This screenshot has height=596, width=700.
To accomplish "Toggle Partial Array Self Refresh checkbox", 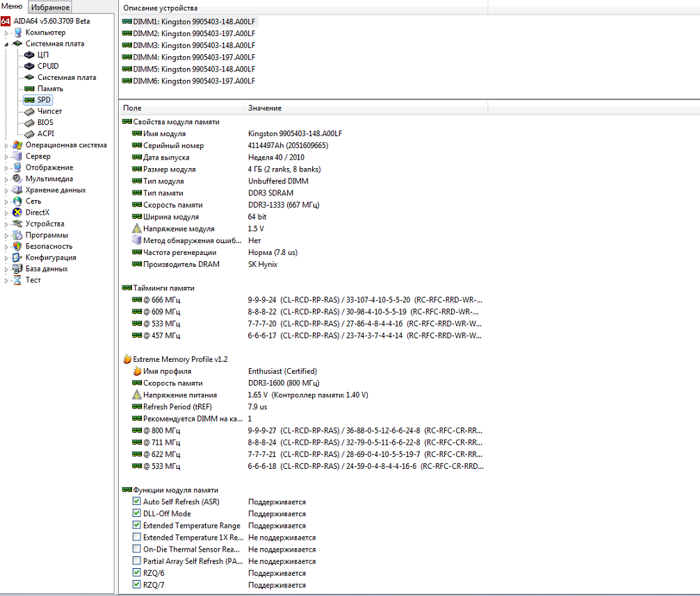I will 137,561.
